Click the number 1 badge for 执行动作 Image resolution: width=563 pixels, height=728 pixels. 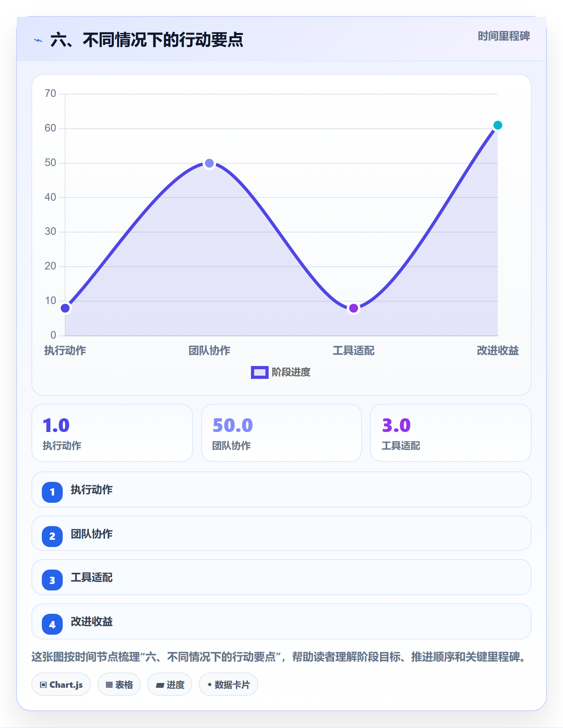coord(52,492)
